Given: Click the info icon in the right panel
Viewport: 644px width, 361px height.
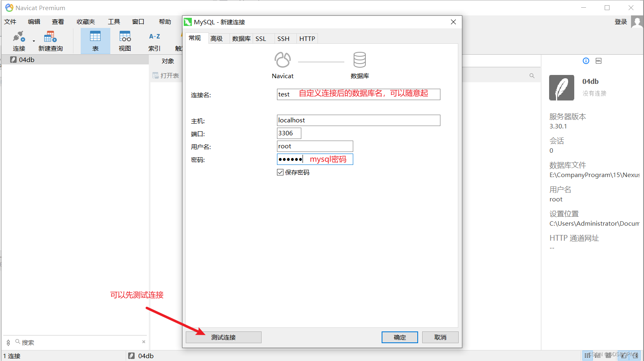Looking at the screenshot, I should (x=586, y=61).
